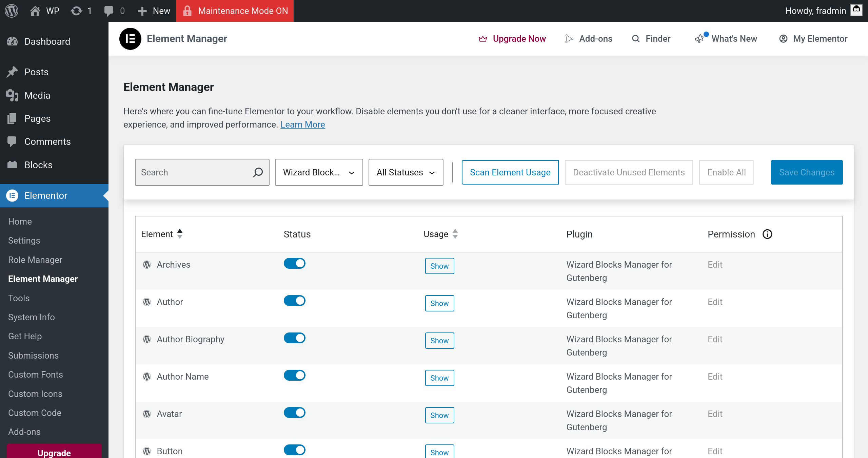Open Home in Elementor submenu

[x=20, y=222]
